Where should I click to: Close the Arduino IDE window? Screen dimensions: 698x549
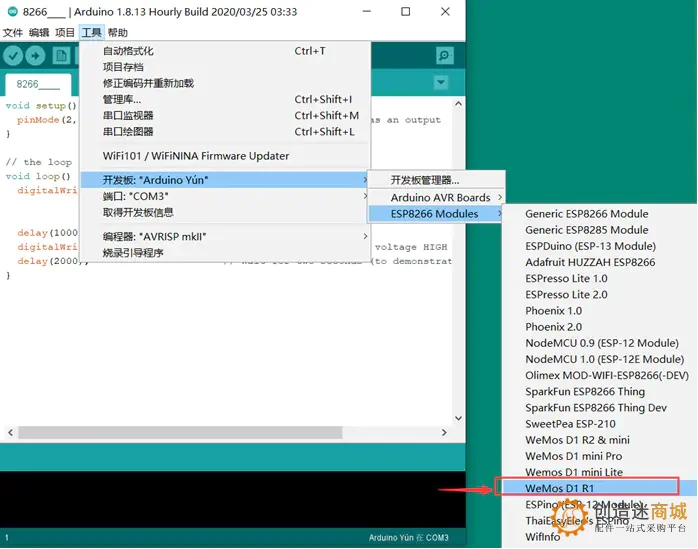445,12
